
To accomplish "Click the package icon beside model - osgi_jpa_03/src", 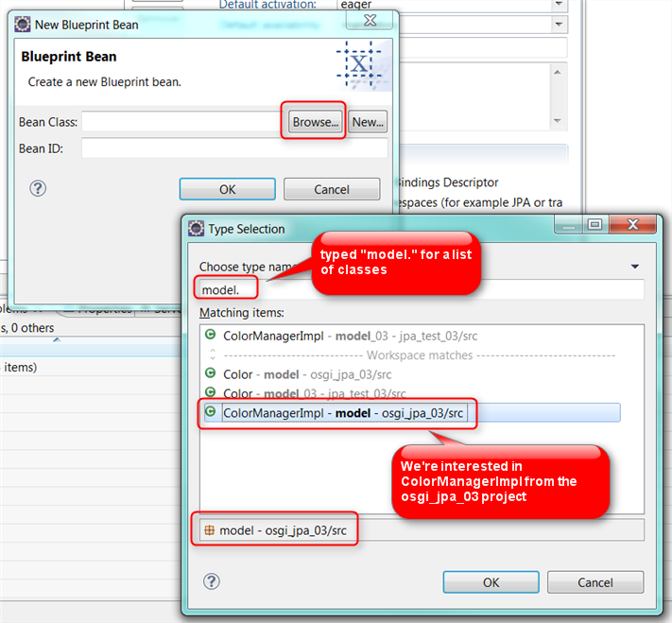I will point(209,530).
